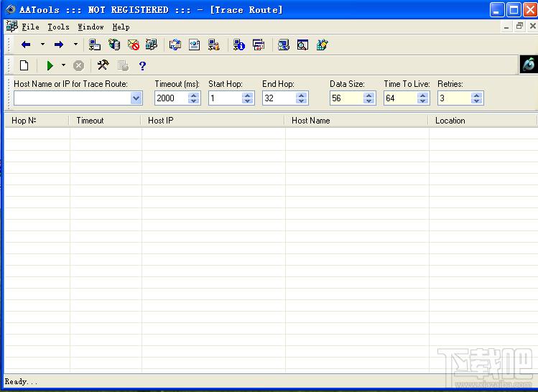Increase the End Hop value with up arrow
Screen dimensions: 538x392
(301, 95)
